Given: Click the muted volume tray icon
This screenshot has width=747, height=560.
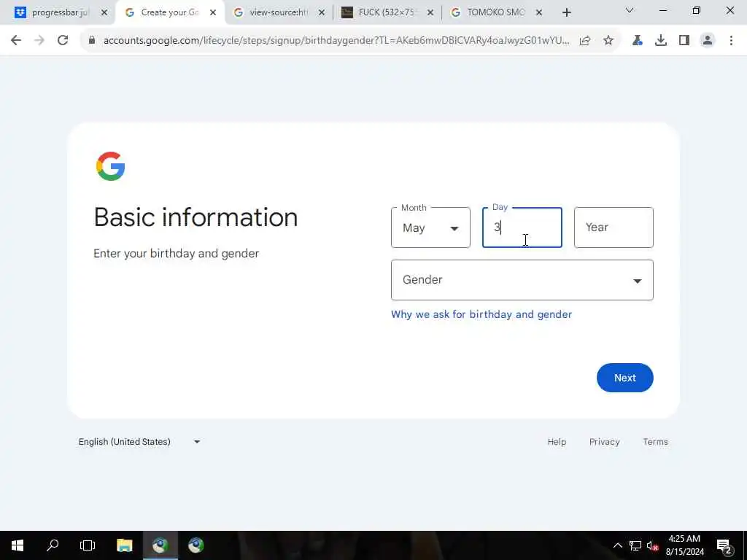Looking at the screenshot, I should coord(652,546).
